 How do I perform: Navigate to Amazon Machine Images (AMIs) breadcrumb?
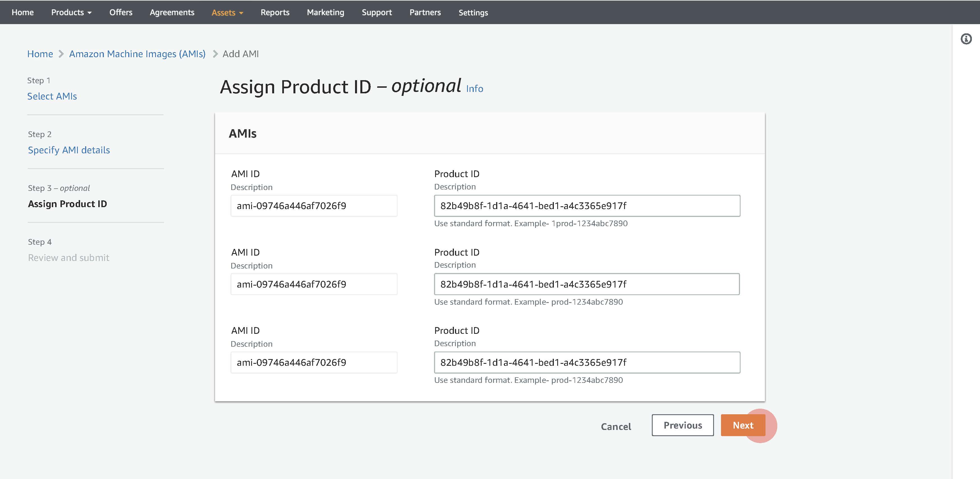coord(137,54)
